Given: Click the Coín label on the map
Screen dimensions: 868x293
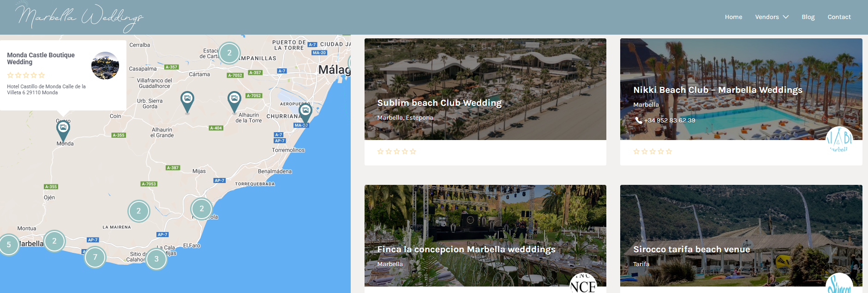Looking at the screenshot, I should coord(115,116).
